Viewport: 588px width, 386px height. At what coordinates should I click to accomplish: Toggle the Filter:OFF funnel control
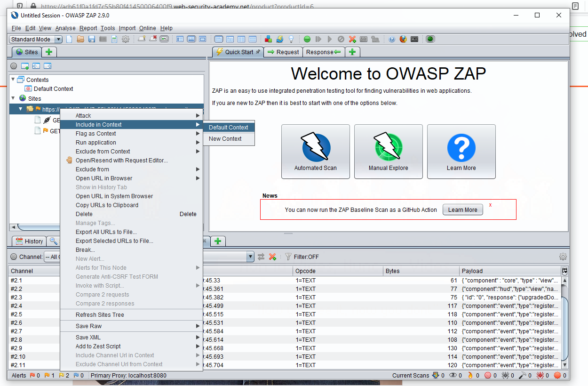point(302,257)
